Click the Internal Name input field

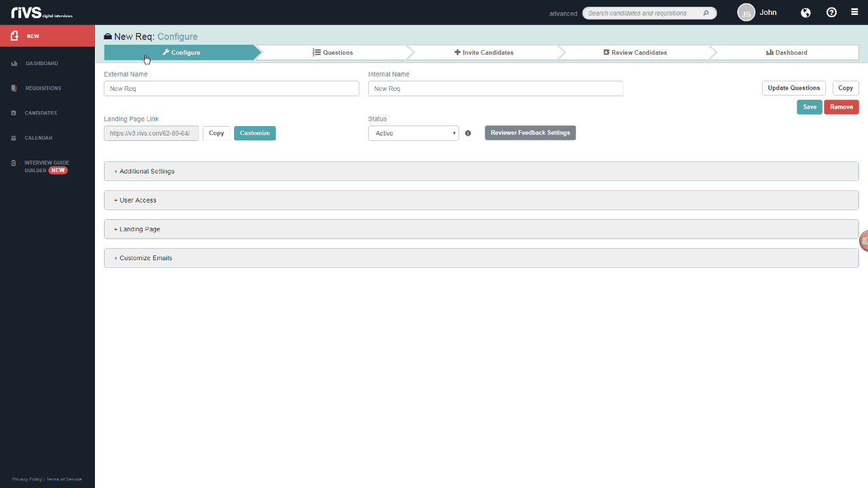tap(496, 89)
